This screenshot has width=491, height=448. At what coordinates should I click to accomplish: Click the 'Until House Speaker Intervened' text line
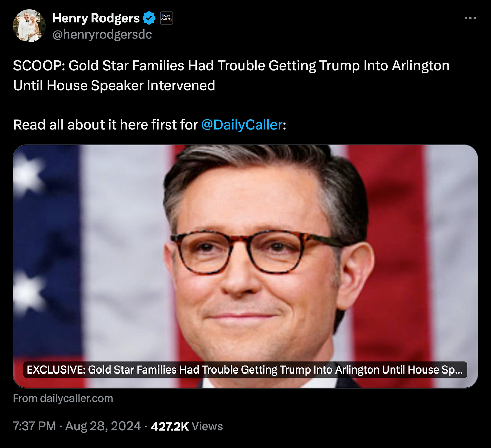(114, 85)
